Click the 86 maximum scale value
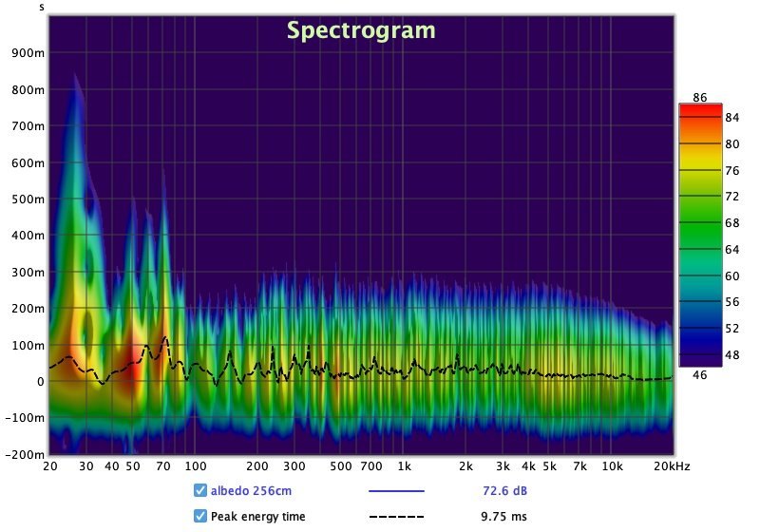Screen dimensions: 760x532 [x=699, y=98]
